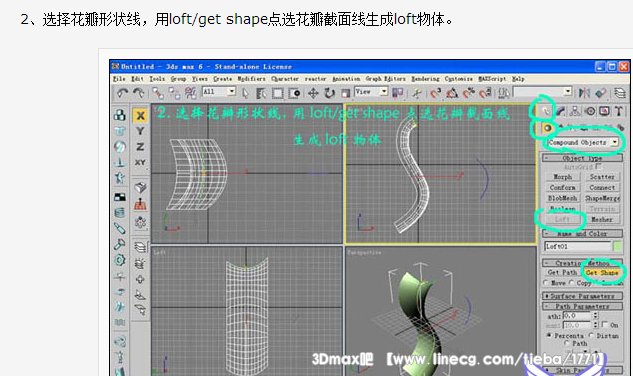Image resolution: width=633 pixels, height=376 pixels.
Task: Open the Modify panel tab
Action: pos(561,111)
